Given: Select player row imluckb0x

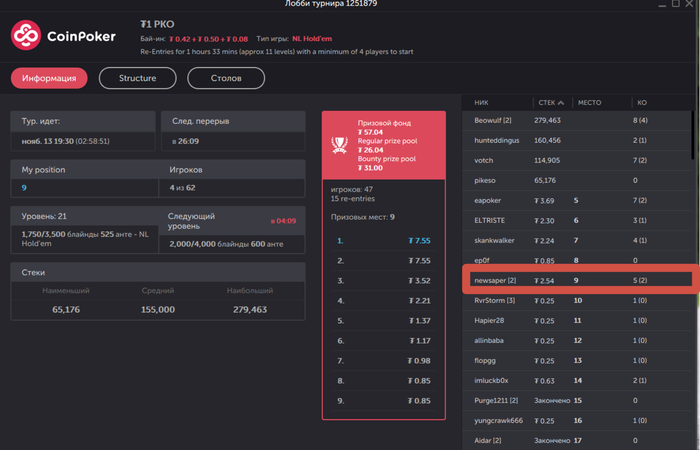Looking at the screenshot, I should click(577, 381).
